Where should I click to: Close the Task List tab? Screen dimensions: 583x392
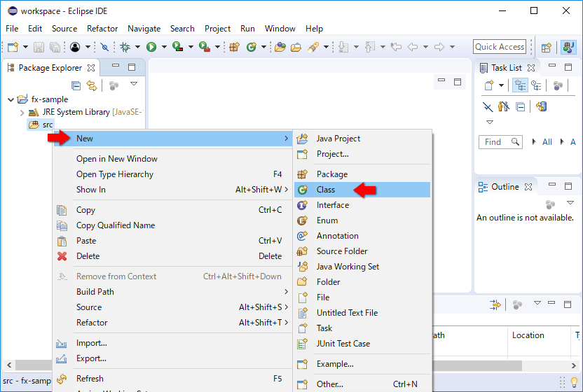(x=531, y=68)
